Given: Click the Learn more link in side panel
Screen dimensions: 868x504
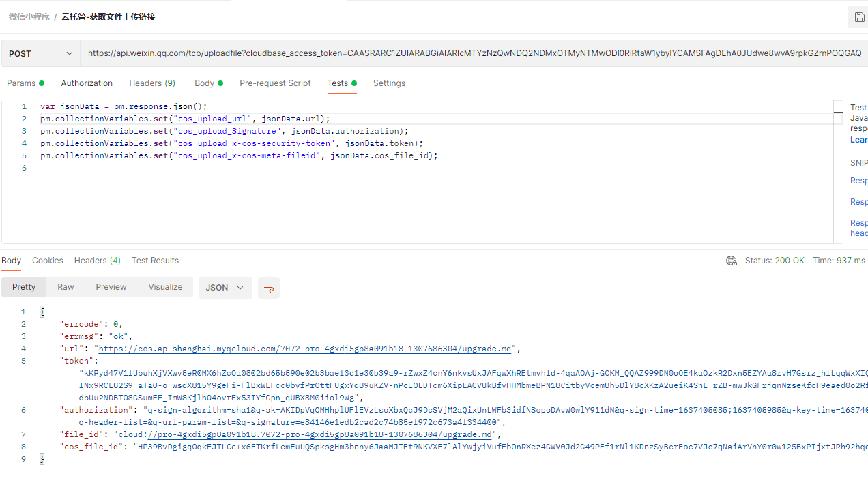Looking at the screenshot, I should click(859, 140).
